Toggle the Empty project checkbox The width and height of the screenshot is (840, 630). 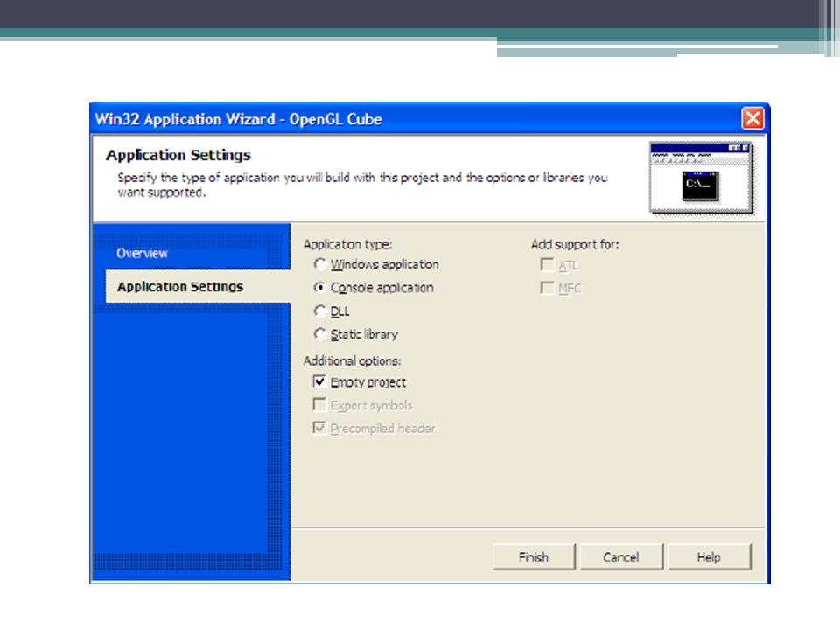[319, 381]
